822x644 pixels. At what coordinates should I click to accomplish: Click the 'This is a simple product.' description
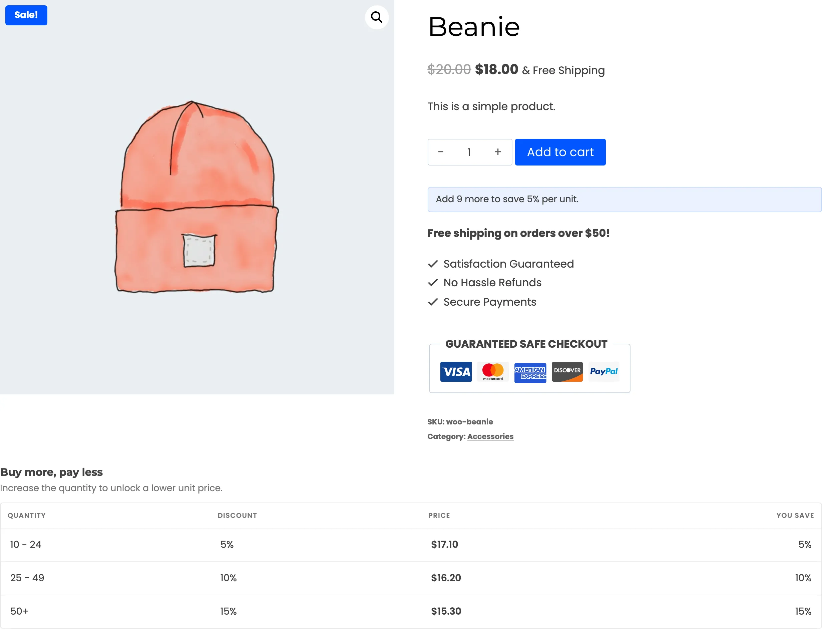491,106
